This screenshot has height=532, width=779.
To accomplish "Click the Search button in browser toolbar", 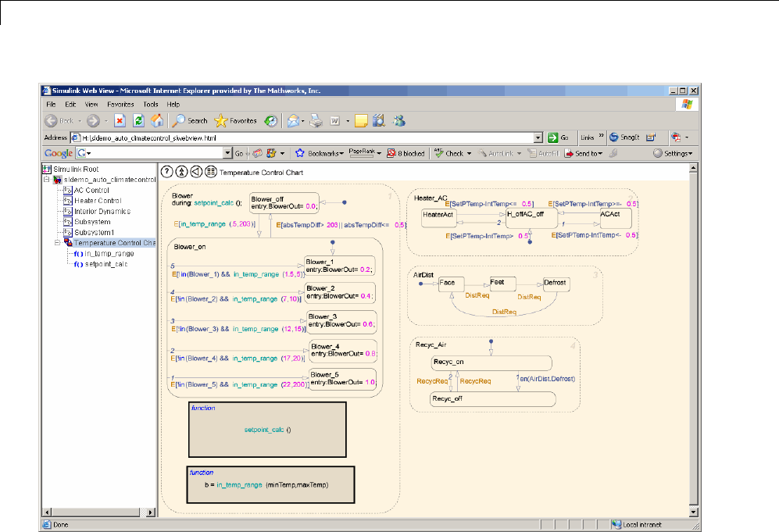I will (x=190, y=120).
